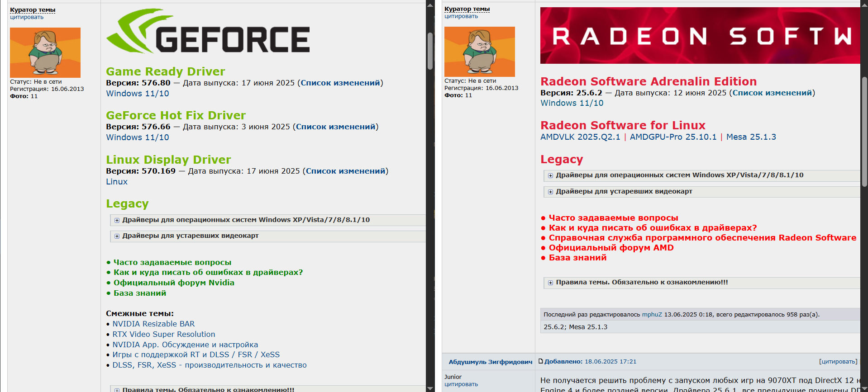Open 'Официальный форум Nvidia' link
This screenshot has height=392, width=868.
(174, 283)
